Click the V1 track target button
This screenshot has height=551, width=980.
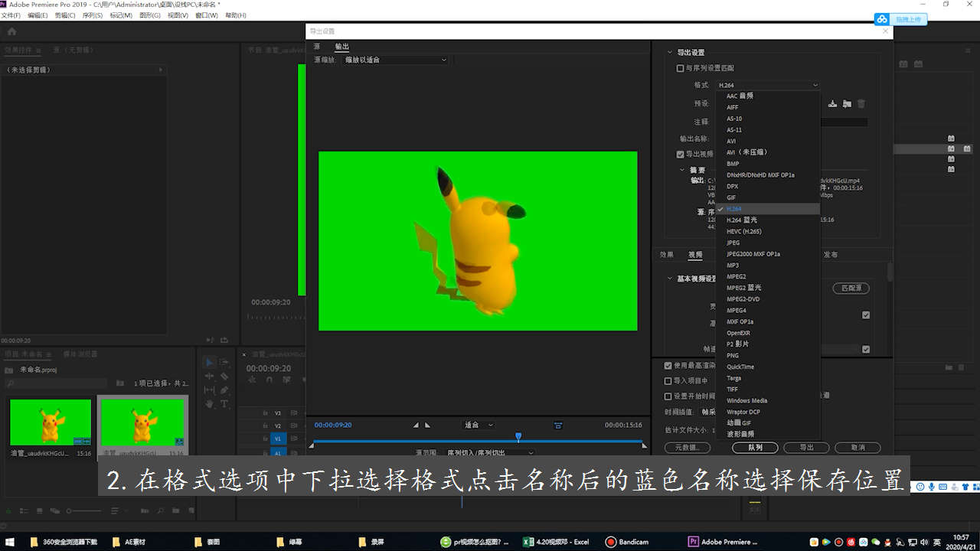277,439
